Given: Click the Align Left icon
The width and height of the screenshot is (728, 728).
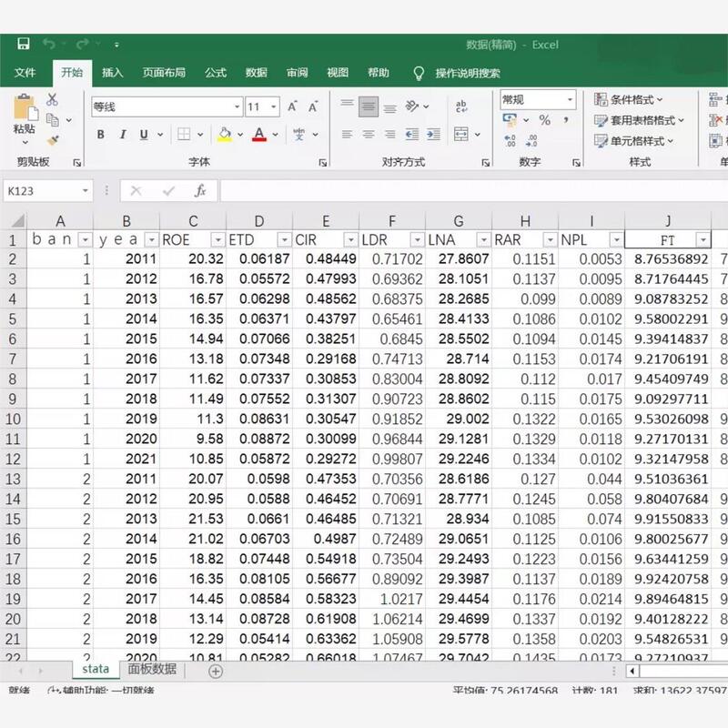Looking at the screenshot, I should (347, 135).
